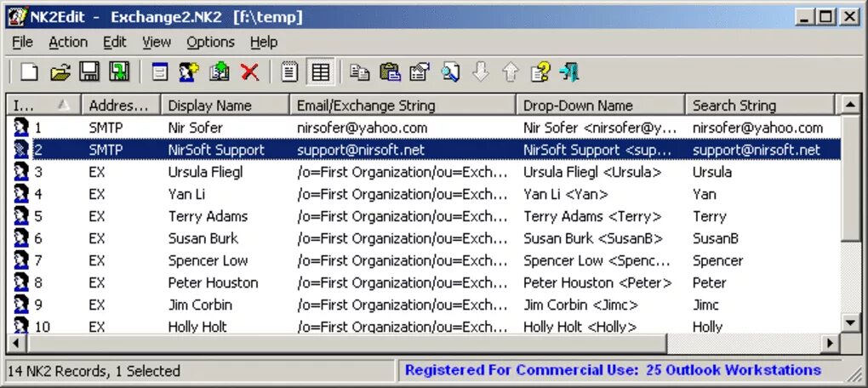The height and width of the screenshot is (388, 868).
Task: Select the Terry Adams display name
Action: (208, 216)
